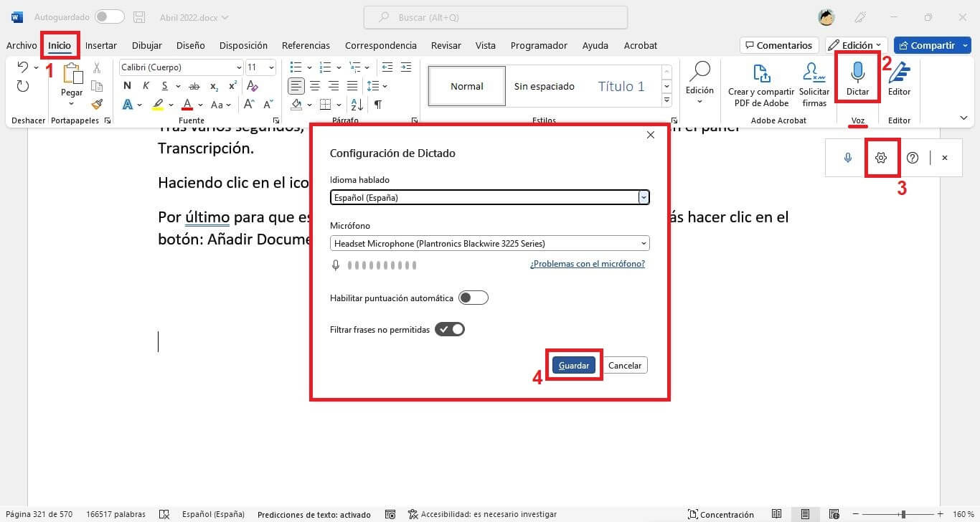The height and width of the screenshot is (522, 980).
Task: Click the Undo arrow icon
Action: [23, 67]
